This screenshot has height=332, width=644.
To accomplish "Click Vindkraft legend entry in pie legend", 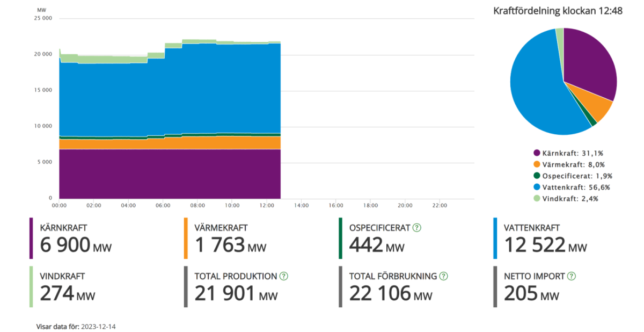I will point(563,198).
